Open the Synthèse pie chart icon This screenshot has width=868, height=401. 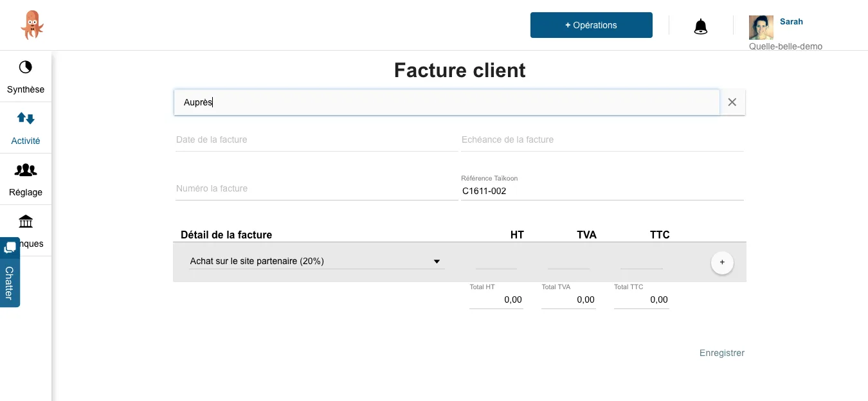(26, 67)
